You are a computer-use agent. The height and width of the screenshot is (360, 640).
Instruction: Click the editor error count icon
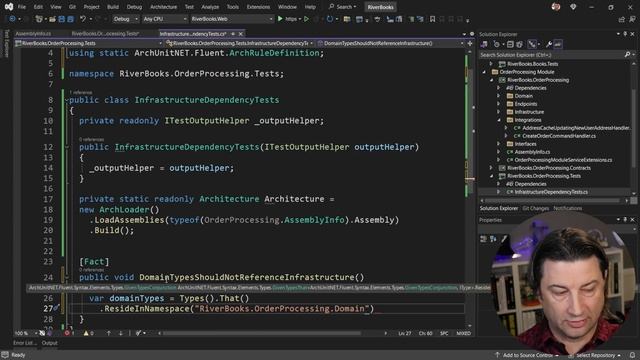[x=67, y=333]
